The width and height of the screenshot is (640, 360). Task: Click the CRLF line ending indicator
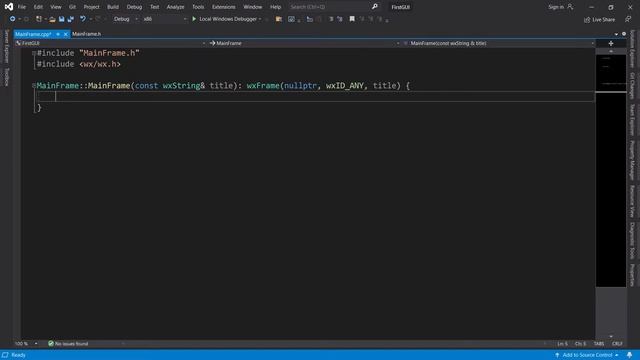coord(617,344)
